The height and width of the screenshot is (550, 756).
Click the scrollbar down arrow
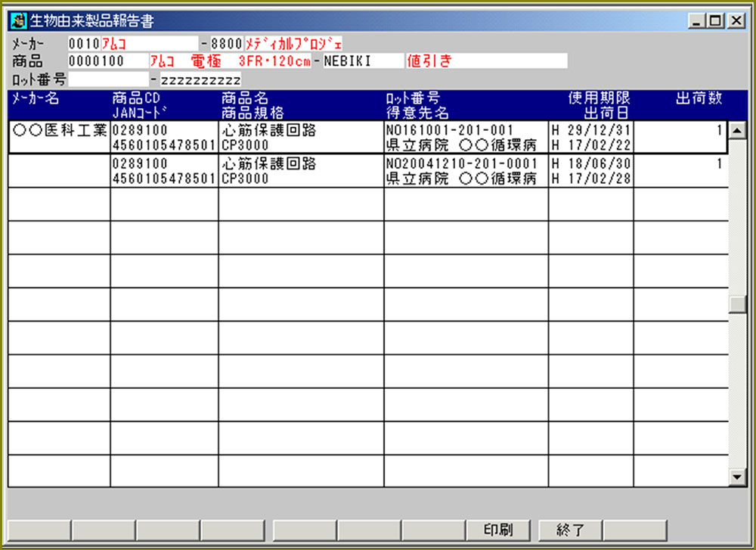click(736, 477)
